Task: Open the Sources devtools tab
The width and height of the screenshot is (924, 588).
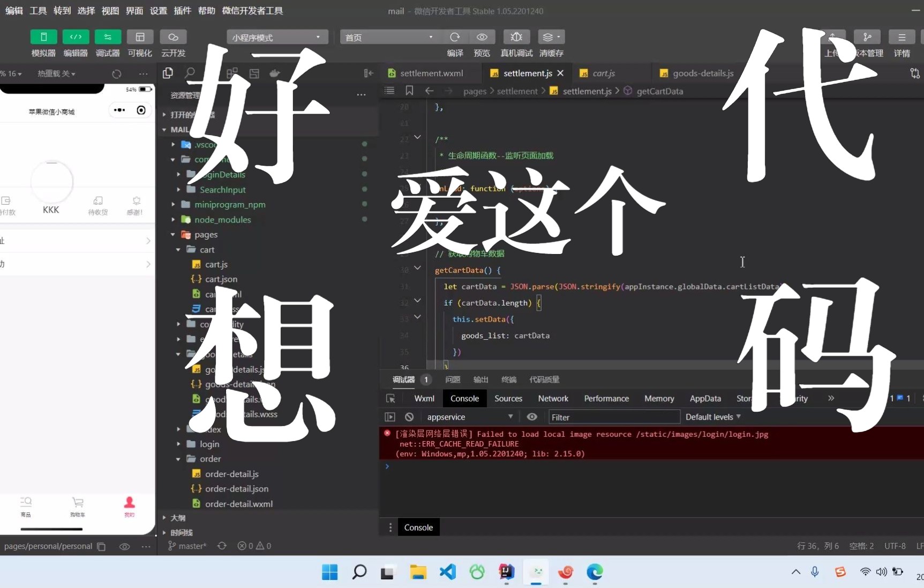Action: (x=508, y=398)
